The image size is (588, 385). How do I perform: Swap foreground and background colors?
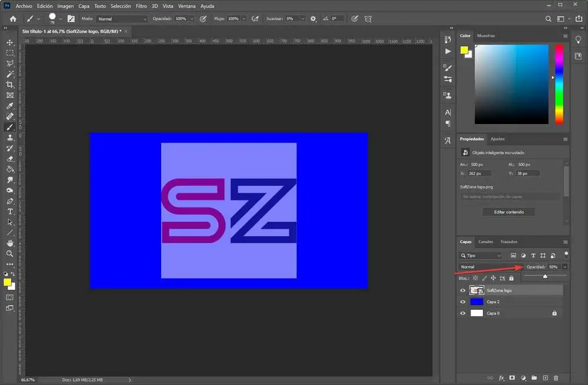12,274
